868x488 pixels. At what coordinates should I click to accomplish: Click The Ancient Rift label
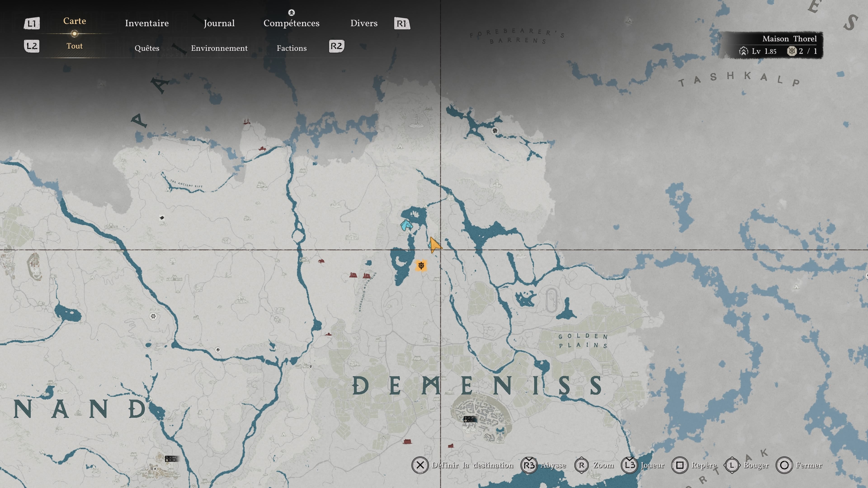tap(186, 183)
